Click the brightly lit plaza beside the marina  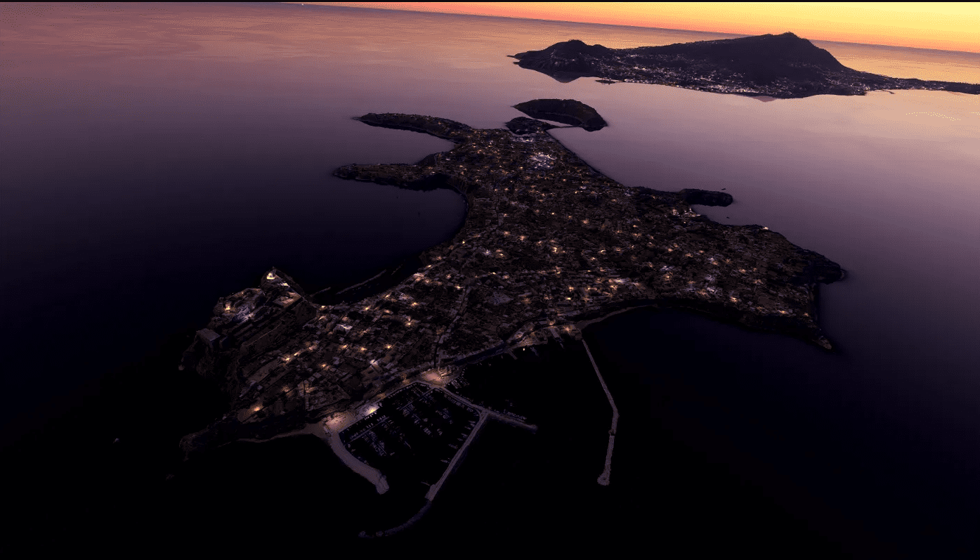(x=342, y=420)
